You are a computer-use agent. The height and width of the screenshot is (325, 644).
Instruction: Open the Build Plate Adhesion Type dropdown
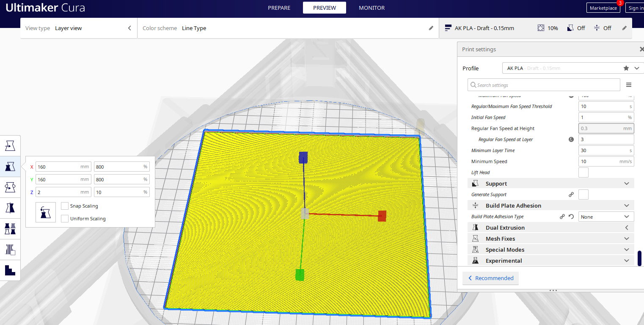[606, 217]
